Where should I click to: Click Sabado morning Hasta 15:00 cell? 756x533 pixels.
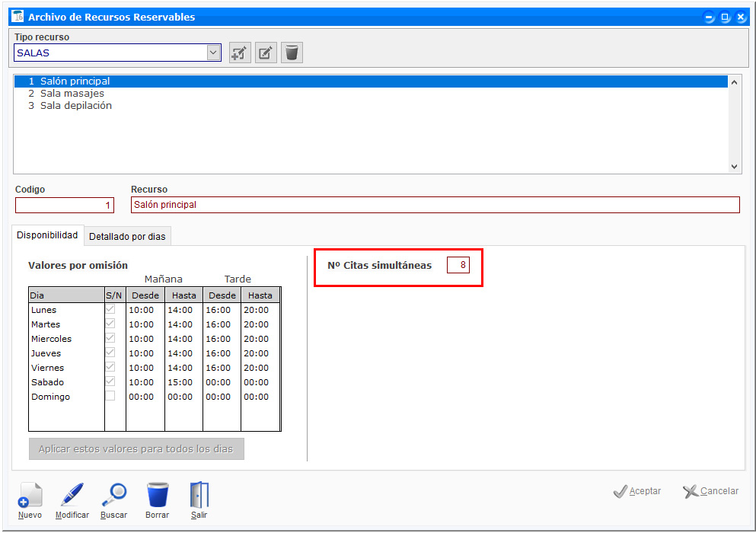pos(183,382)
